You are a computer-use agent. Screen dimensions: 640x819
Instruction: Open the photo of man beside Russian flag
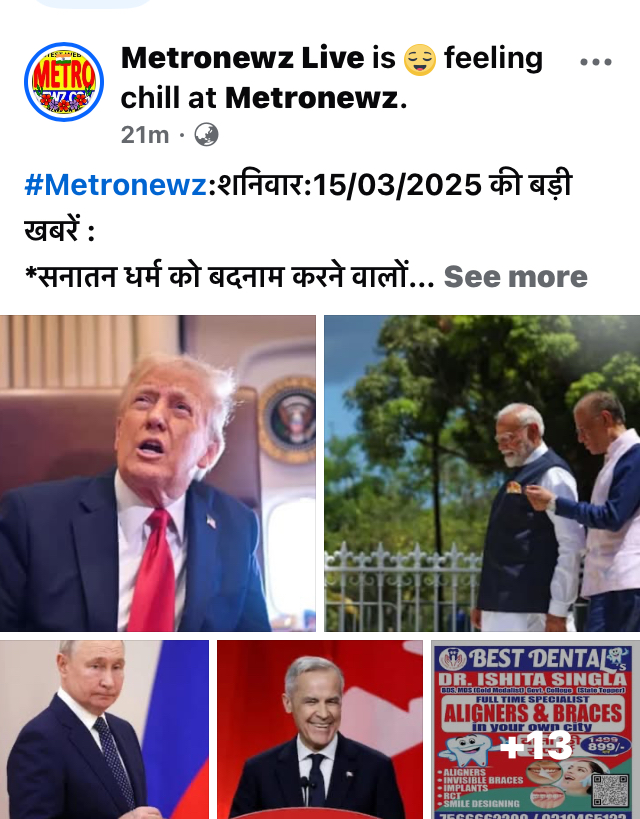104,730
